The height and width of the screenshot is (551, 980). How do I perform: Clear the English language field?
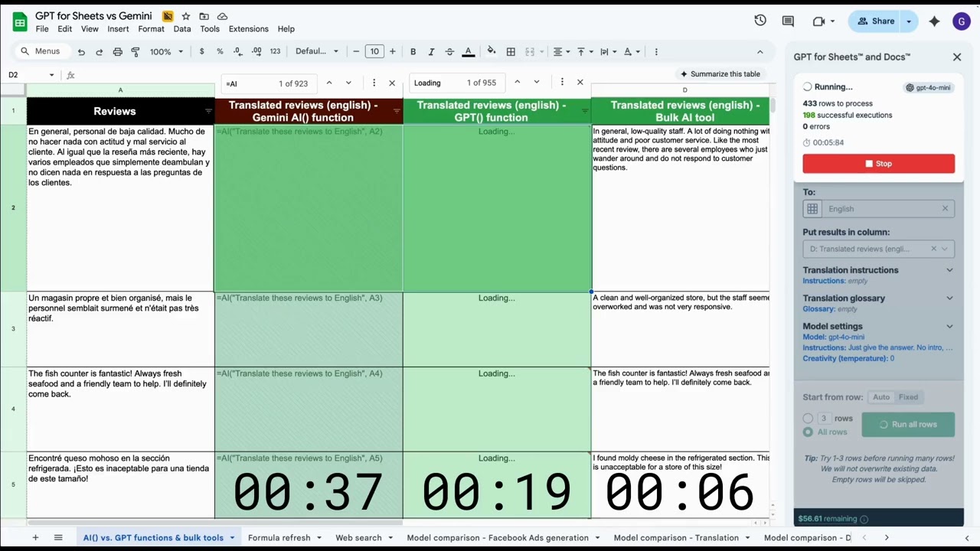click(945, 209)
